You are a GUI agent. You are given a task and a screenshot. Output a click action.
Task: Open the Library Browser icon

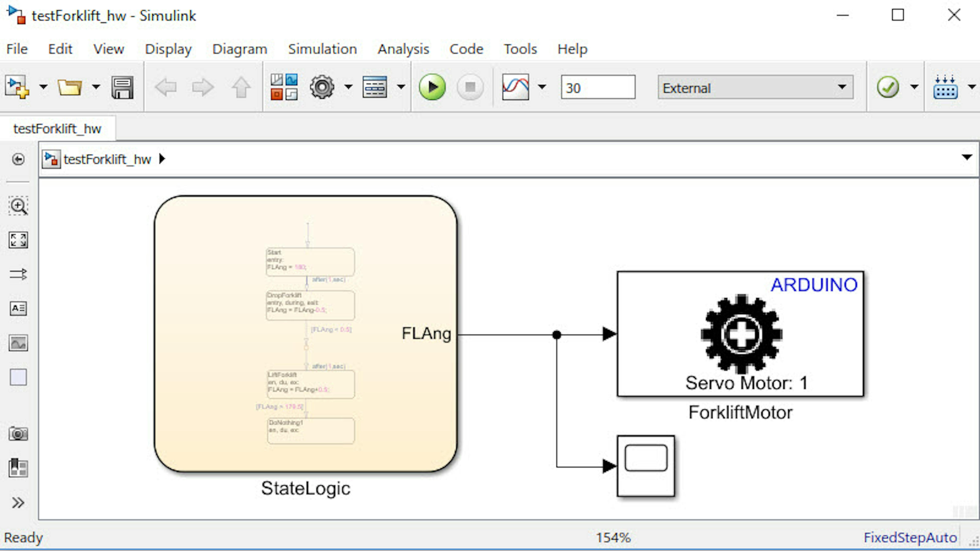pos(284,87)
